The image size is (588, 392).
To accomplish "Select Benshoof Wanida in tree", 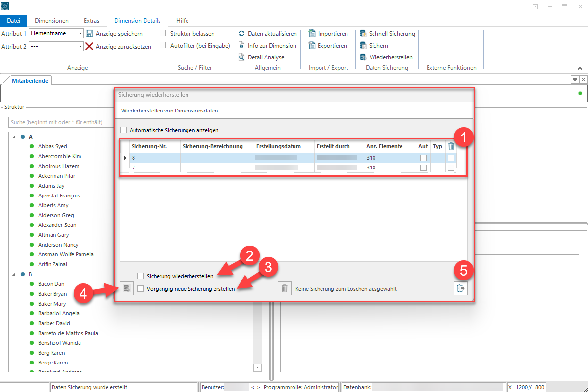I will click(59, 343).
